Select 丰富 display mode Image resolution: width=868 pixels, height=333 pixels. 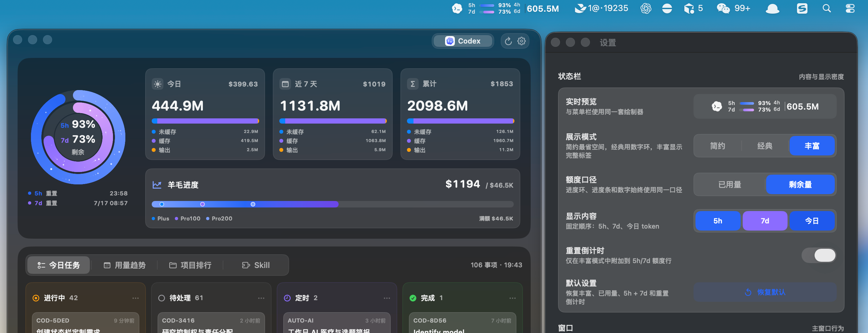(x=812, y=146)
